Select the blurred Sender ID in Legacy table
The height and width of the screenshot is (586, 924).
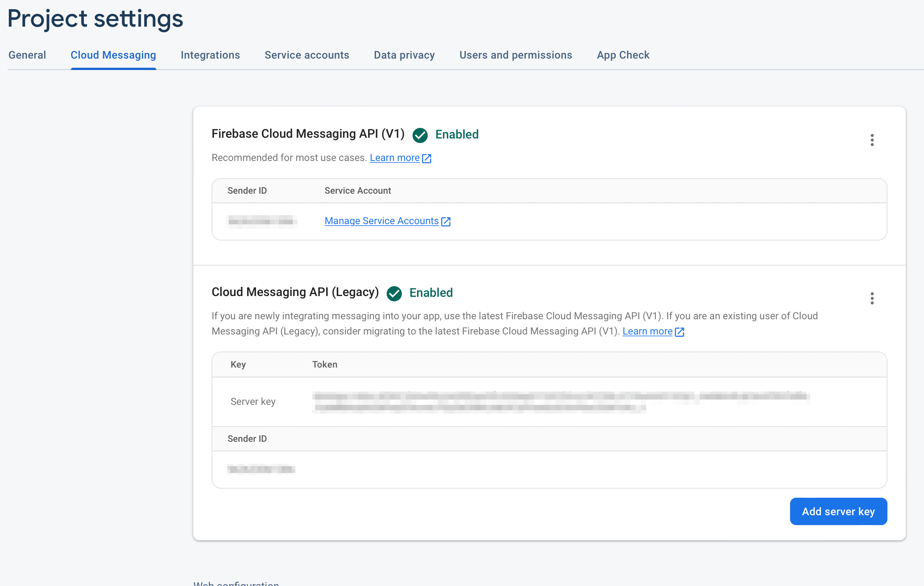[261, 469]
